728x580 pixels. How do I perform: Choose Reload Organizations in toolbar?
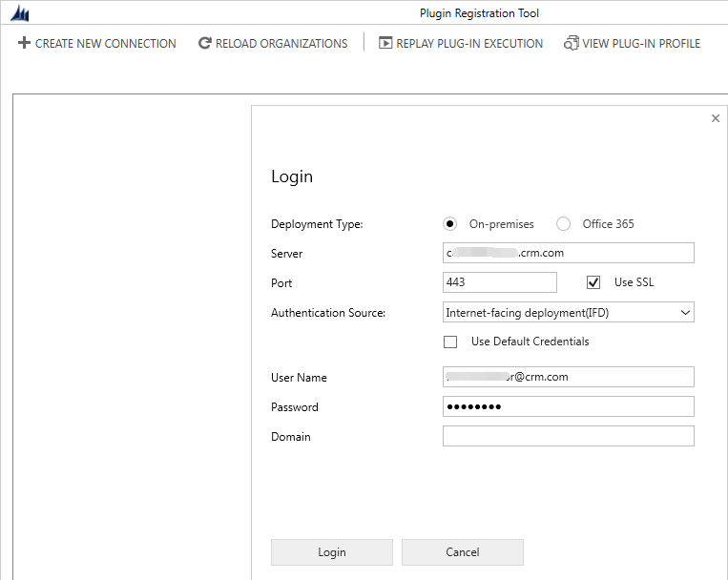(273, 43)
